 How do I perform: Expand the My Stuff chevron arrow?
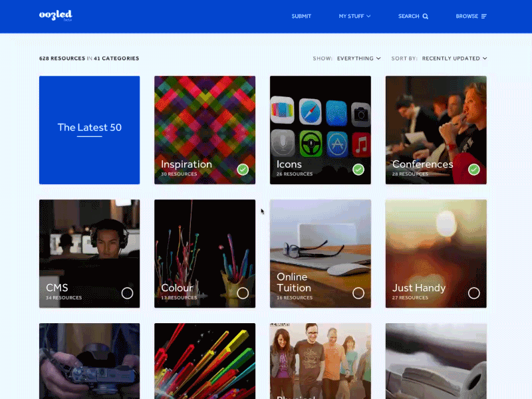tap(368, 16)
